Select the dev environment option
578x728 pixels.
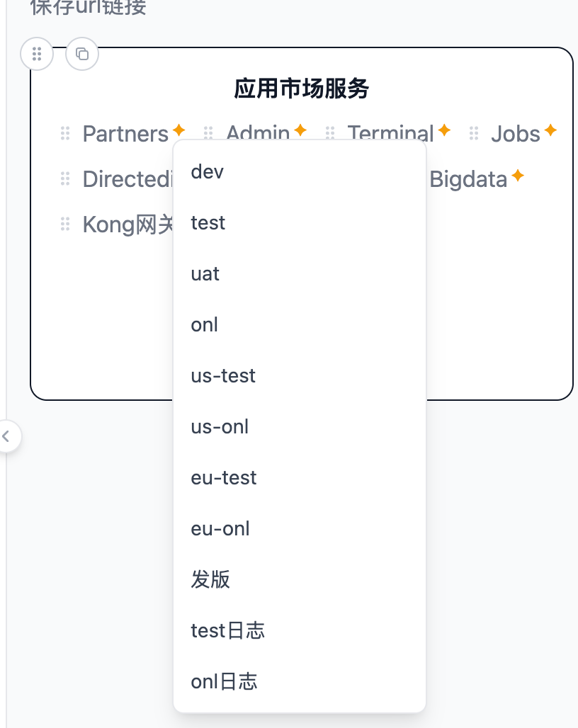point(208,172)
